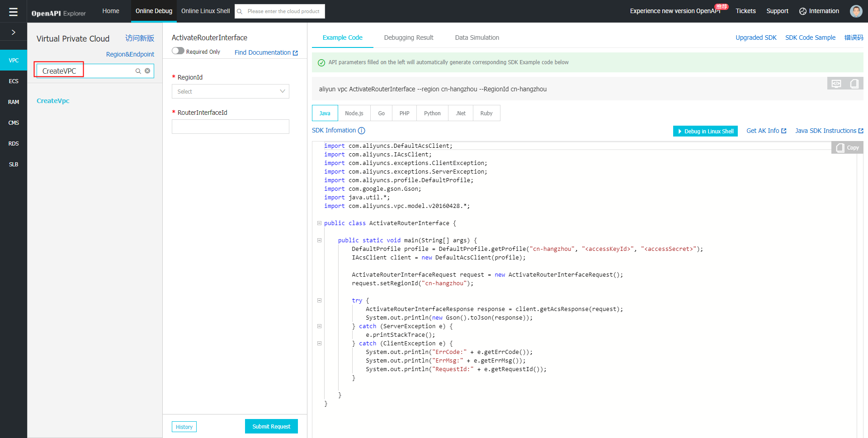Click the search icon in API filter
868x438 pixels.
(x=138, y=71)
